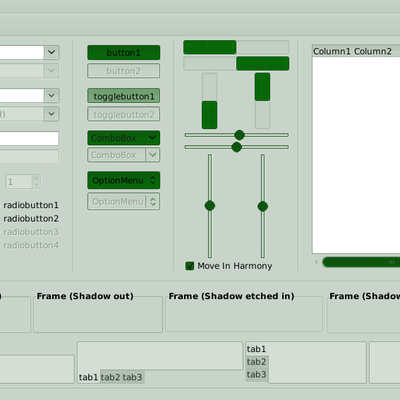Click the green button1
Image resolution: width=400 pixels, height=400 pixels.
pyautogui.click(x=124, y=53)
